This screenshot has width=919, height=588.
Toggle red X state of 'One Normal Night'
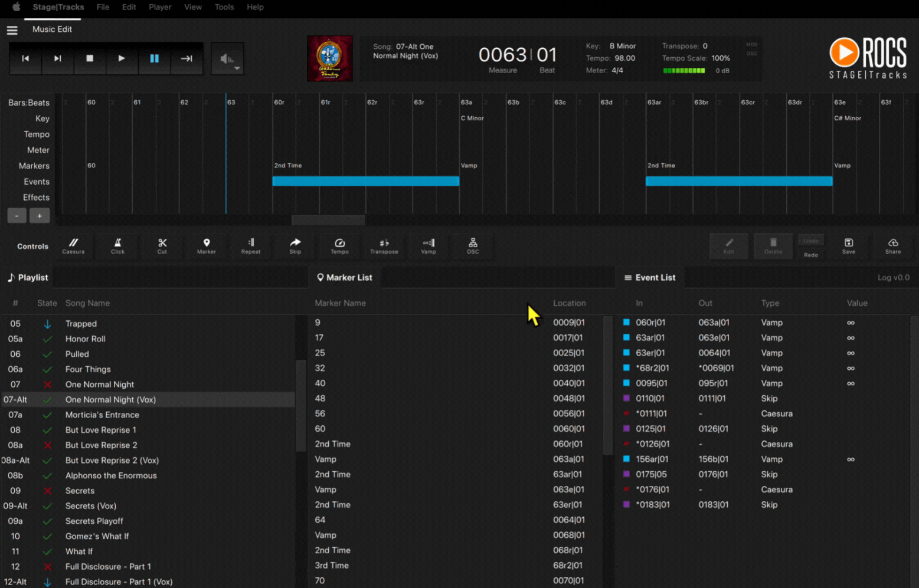pos(48,385)
